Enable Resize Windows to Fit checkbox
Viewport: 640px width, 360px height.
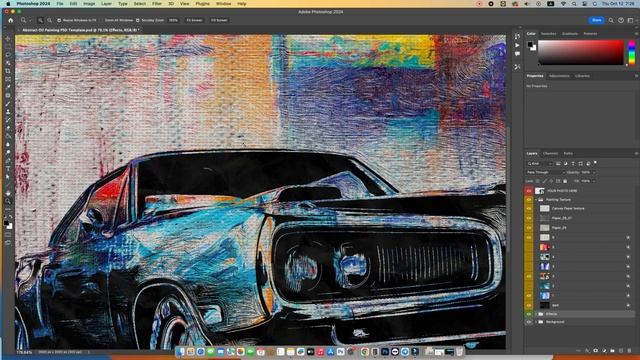point(59,20)
